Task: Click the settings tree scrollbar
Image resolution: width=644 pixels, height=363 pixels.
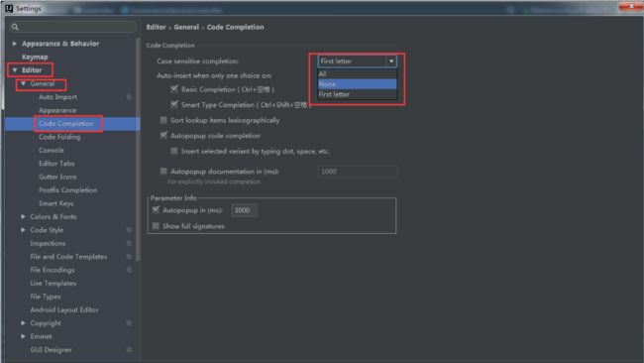Action: pyautogui.click(x=138, y=150)
